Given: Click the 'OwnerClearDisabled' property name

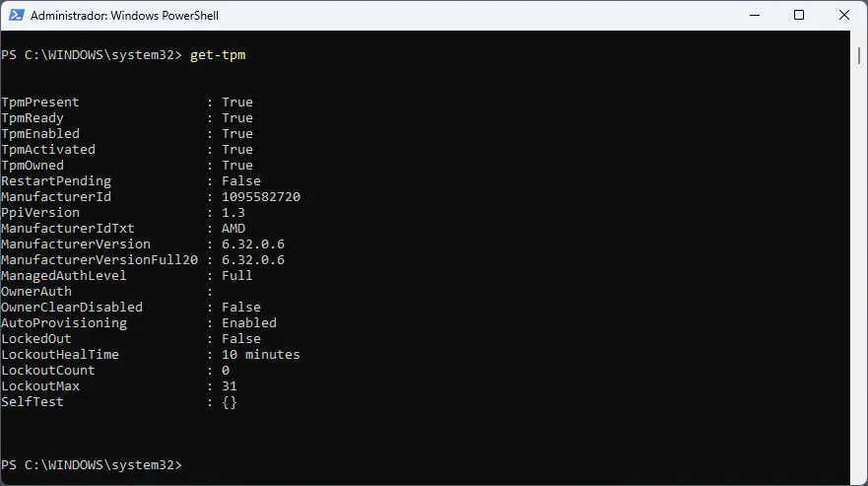Looking at the screenshot, I should click(72, 308).
